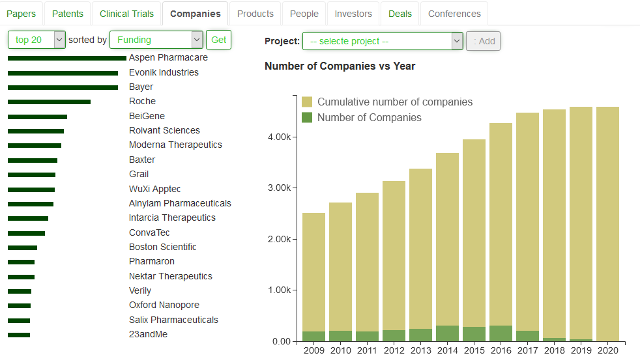
Task: Click Nektar Therapeutics entry
Action: pos(171,276)
